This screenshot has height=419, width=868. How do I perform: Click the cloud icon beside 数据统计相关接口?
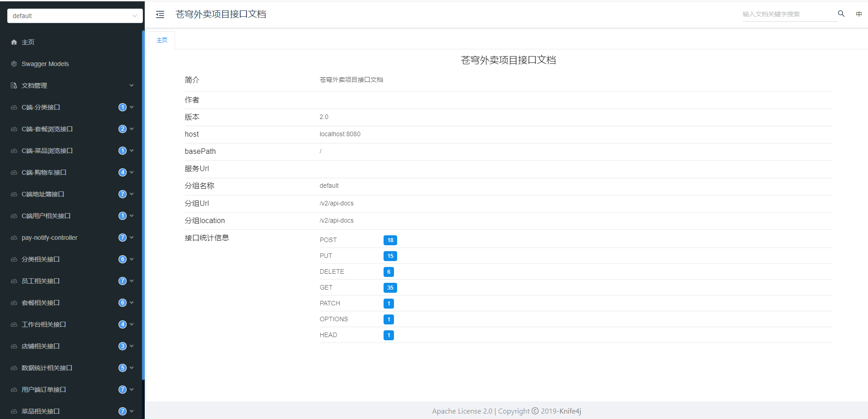14,368
